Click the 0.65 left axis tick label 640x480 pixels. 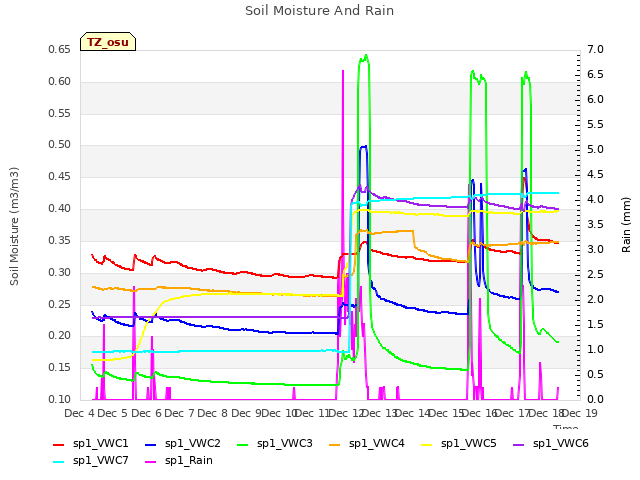pos(59,49)
